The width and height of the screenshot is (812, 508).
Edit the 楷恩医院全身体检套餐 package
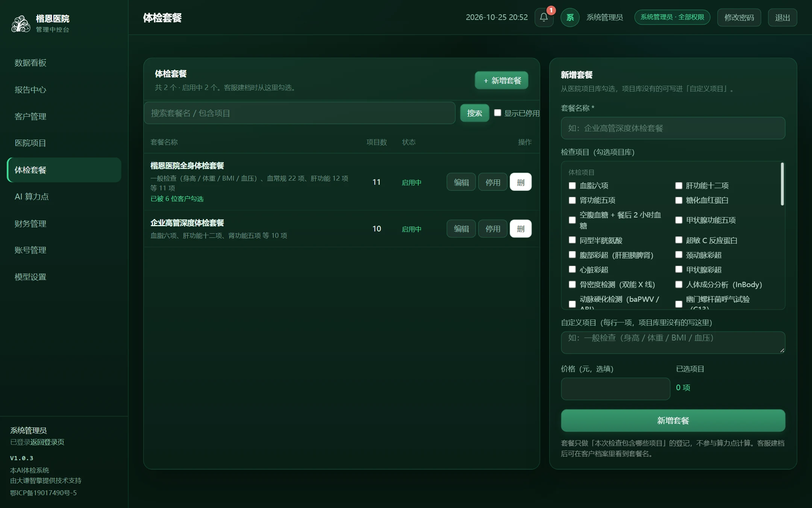pos(461,182)
